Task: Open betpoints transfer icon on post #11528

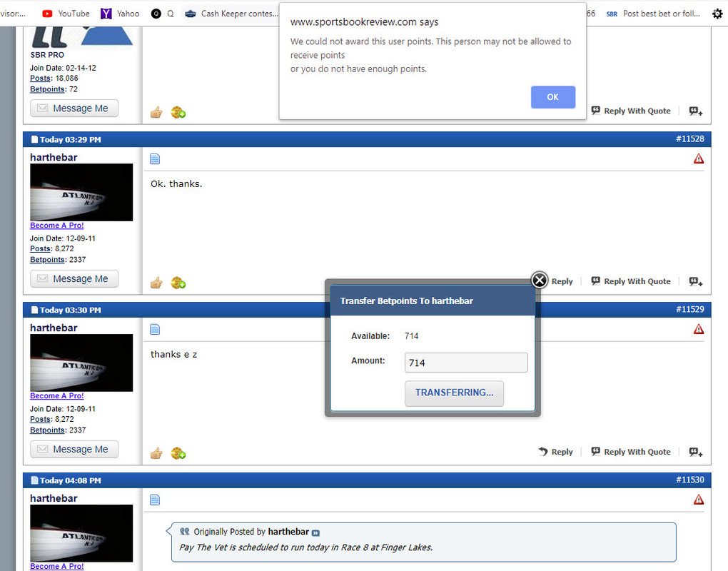Action: (178, 283)
